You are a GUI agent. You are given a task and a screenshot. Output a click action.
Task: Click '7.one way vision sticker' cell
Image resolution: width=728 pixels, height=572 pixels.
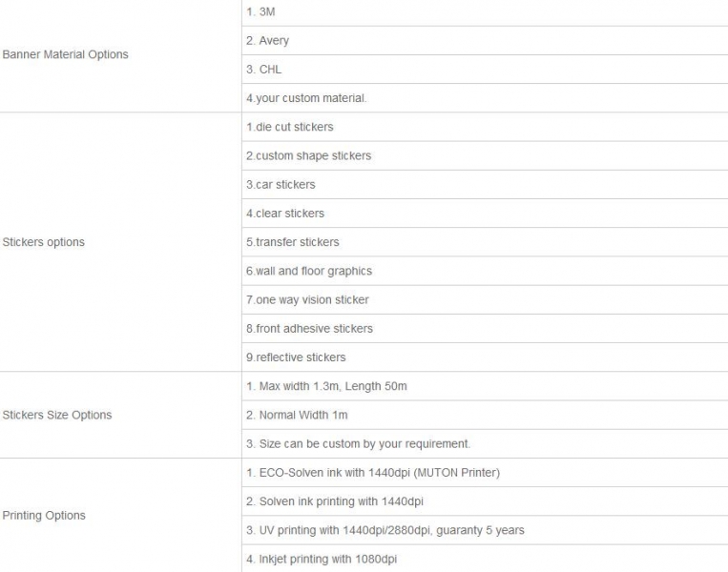pyautogui.click(x=485, y=299)
